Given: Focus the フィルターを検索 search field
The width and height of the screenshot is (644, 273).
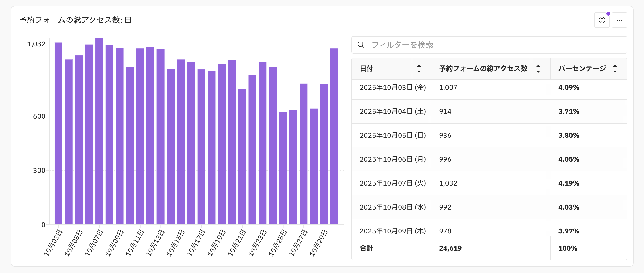Looking at the screenshot, I should 489,45.
